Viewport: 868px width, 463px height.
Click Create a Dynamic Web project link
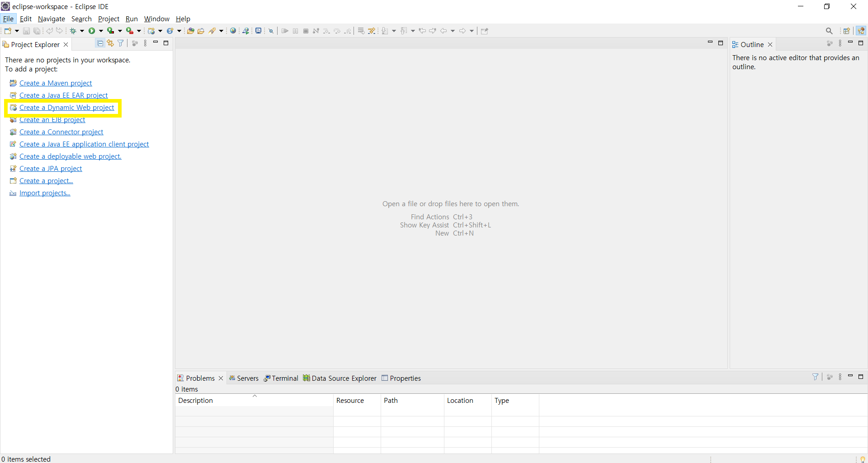67,107
